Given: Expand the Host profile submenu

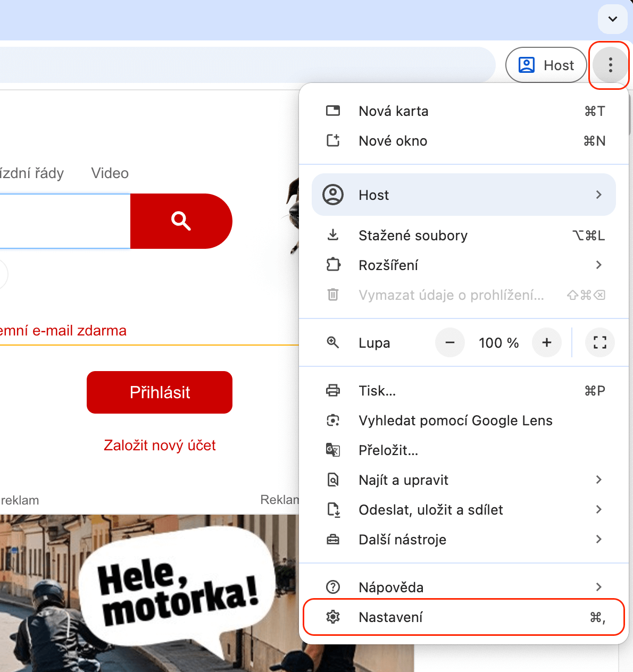Looking at the screenshot, I should (x=463, y=195).
